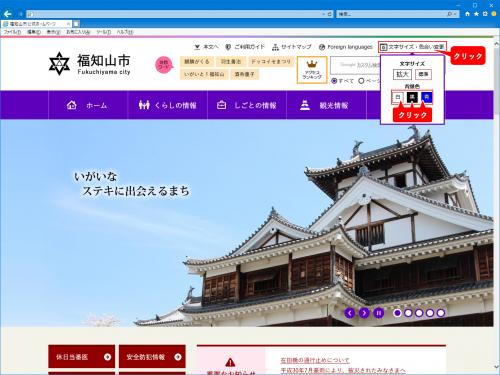500x375 pixels.
Task: Open しごとの情報 navigation item
Action: [247, 105]
